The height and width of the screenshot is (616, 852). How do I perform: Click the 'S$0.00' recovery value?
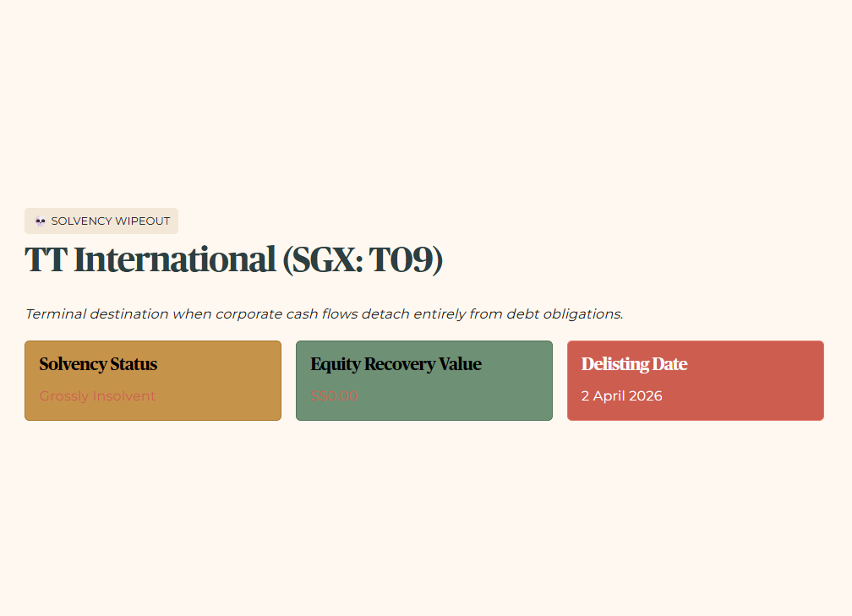point(334,396)
